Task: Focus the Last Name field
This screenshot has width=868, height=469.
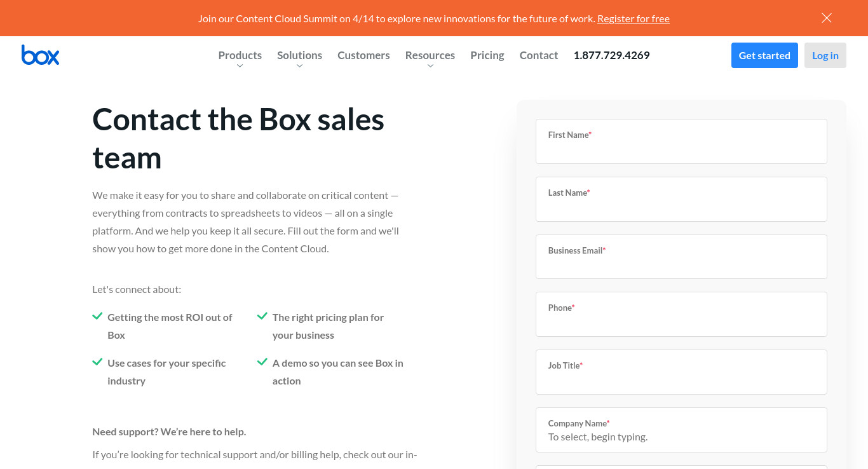Action: click(681, 199)
